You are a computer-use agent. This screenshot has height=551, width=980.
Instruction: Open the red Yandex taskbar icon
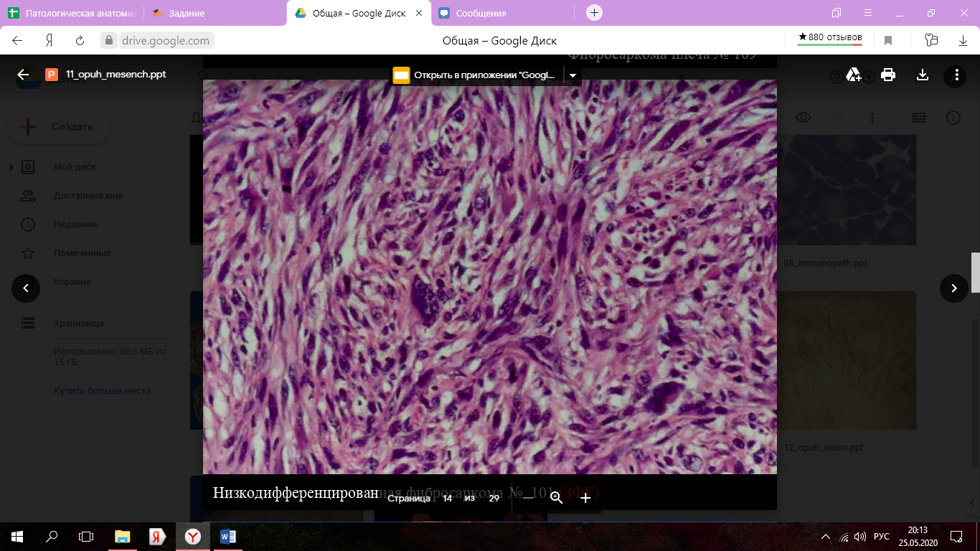click(x=158, y=536)
